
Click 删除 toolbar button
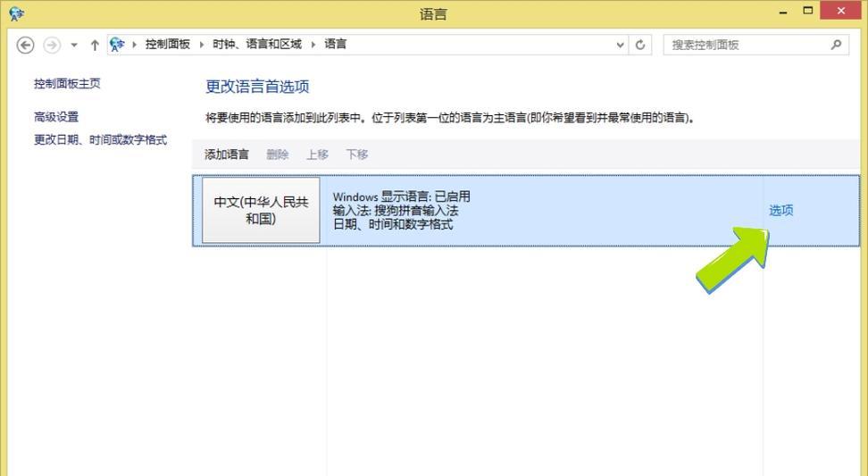278,154
